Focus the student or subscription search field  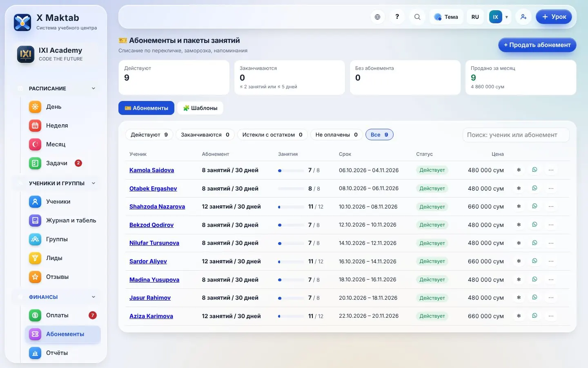(x=516, y=135)
